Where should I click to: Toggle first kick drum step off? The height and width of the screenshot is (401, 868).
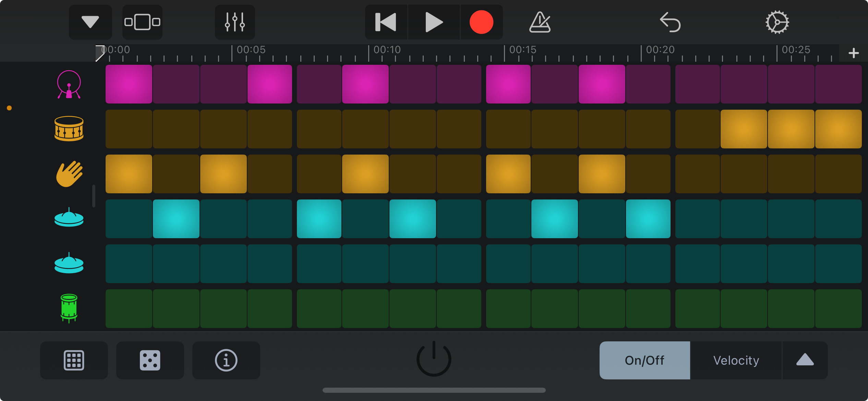pyautogui.click(x=129, y=84)
